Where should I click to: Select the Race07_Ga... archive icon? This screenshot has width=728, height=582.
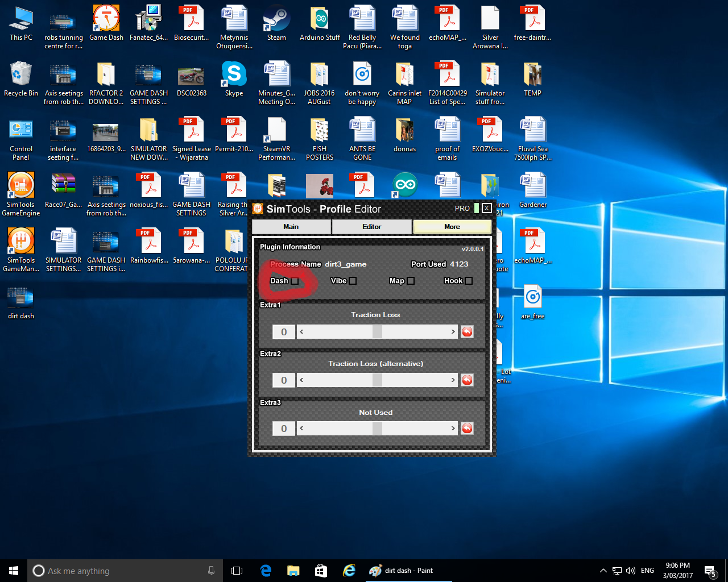pos(64,190)
